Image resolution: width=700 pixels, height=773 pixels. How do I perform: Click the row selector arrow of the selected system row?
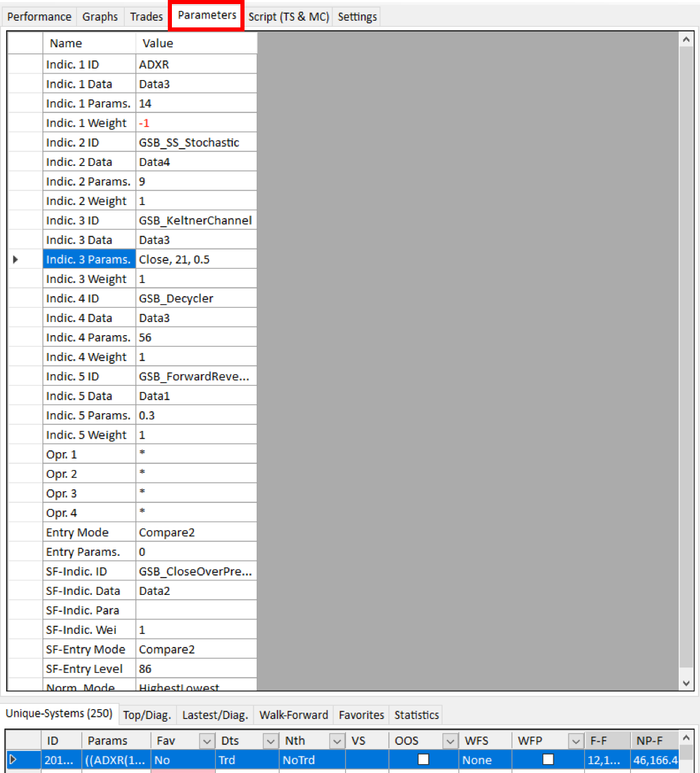[x=12, y=759]
